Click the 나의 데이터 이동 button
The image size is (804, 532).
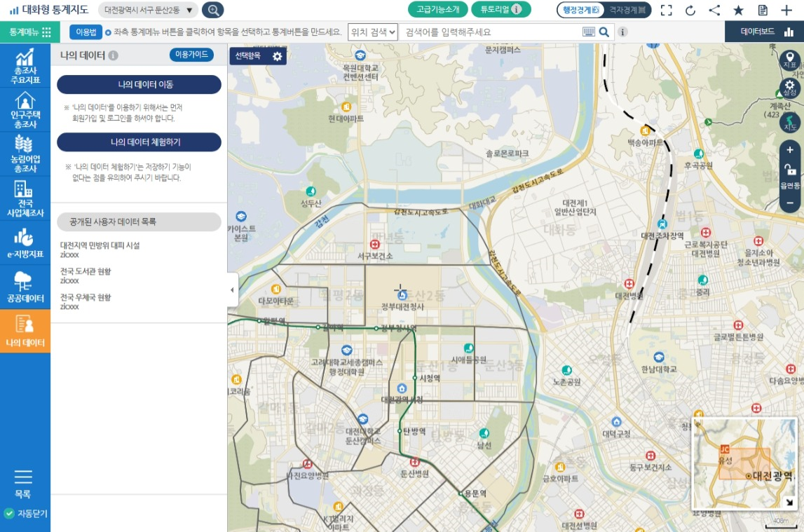click(x=139, y=85)
